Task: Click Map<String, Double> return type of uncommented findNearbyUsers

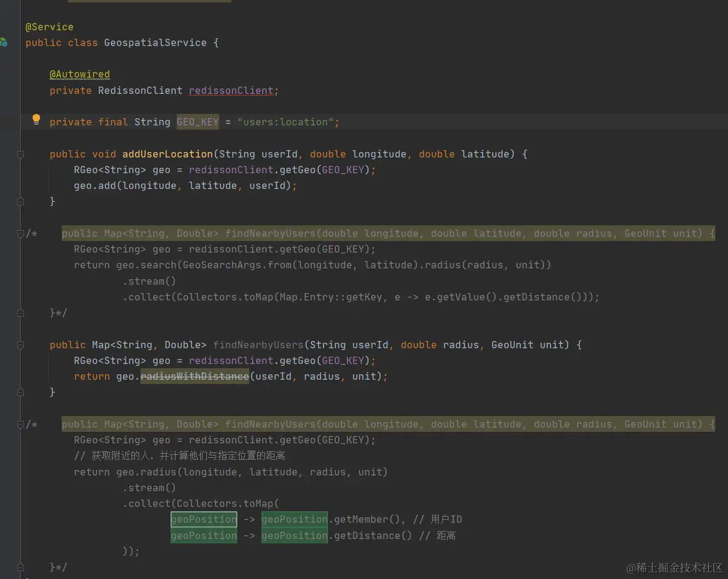Action: (149, 345)
